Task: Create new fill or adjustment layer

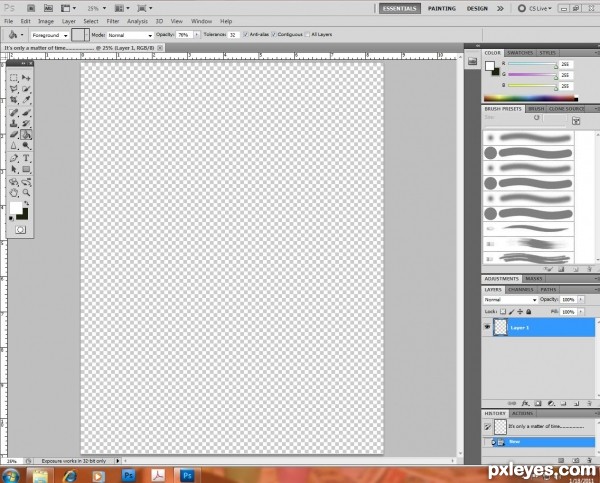Action: tap(551, 403)
